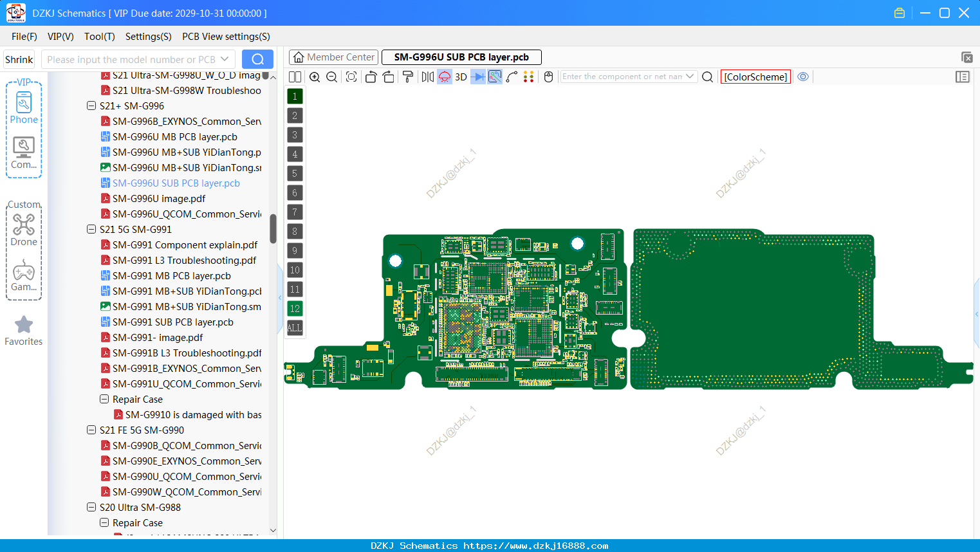Open SM-G996U MB PCB layer.pcb
The width and height of the screenshot is (980, 552).
[174, 136]
